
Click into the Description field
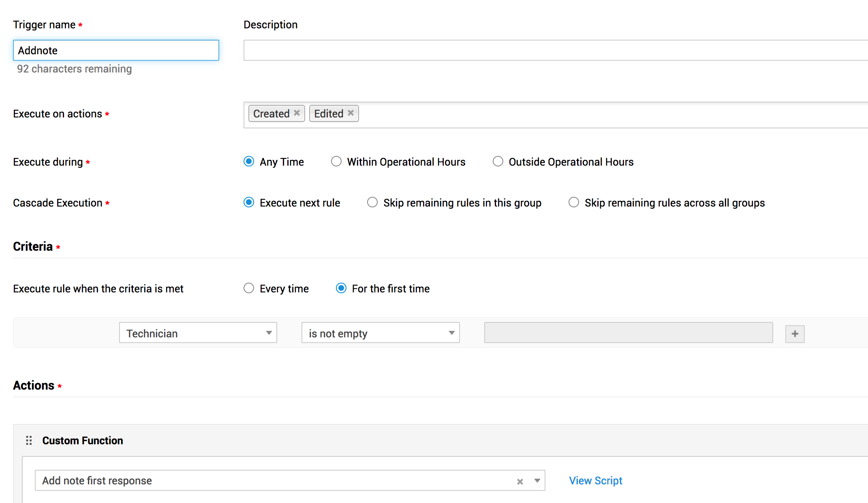pos(555,51)
